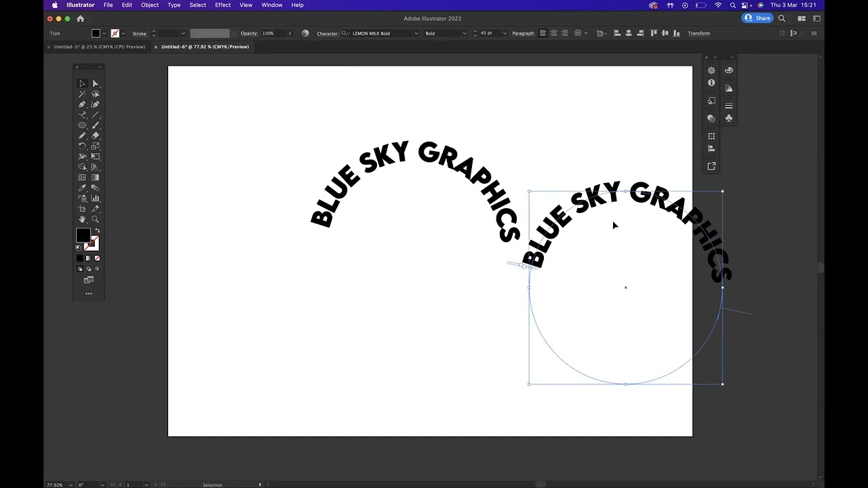Open the Info panel icon
This screenshot has width=868, height=488.
(x=711, y=83)
